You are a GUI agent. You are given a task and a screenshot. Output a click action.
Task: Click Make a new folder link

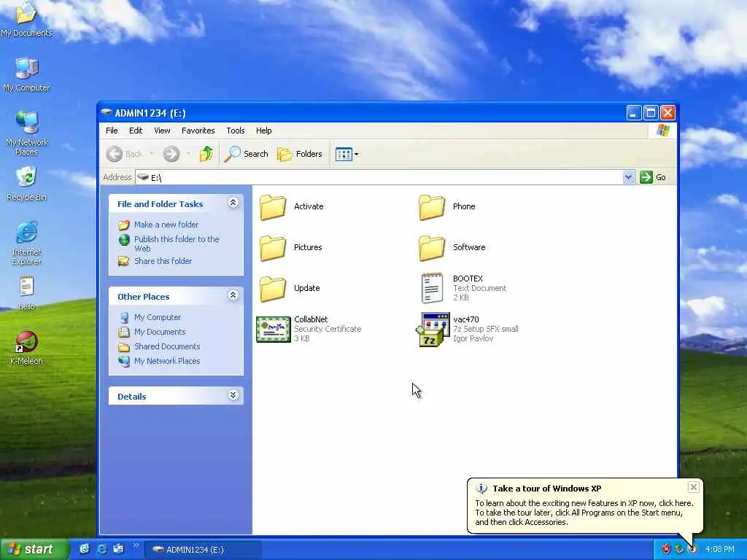tap(166, 225)
